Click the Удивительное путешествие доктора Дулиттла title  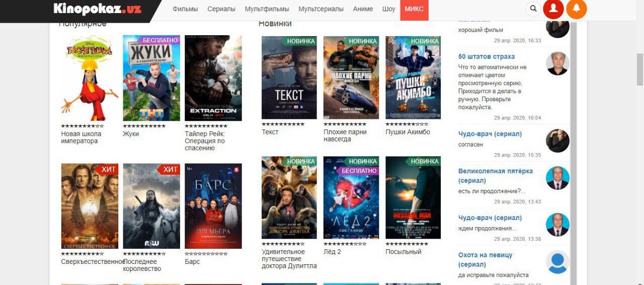pyautogui.click(x=289, y=259)
